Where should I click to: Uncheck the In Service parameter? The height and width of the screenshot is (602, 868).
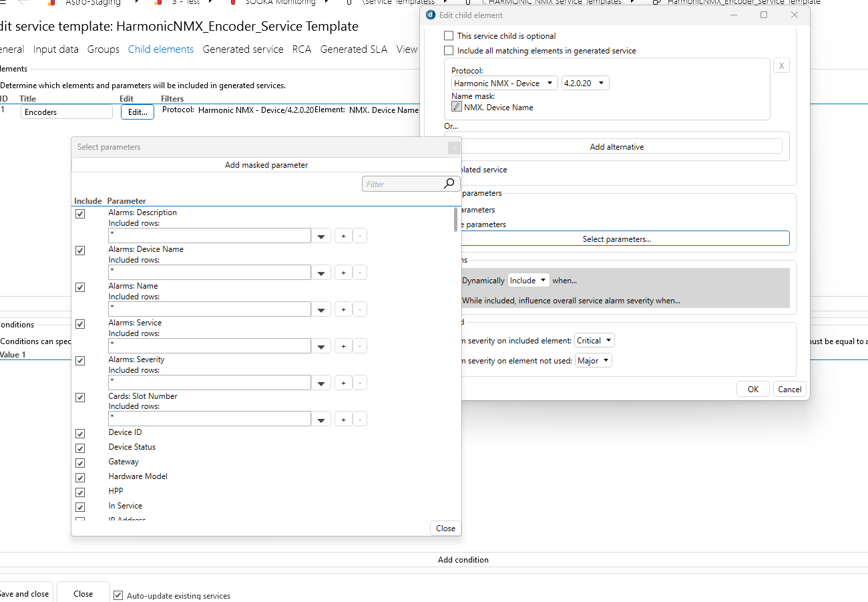[x=80, y=507]
